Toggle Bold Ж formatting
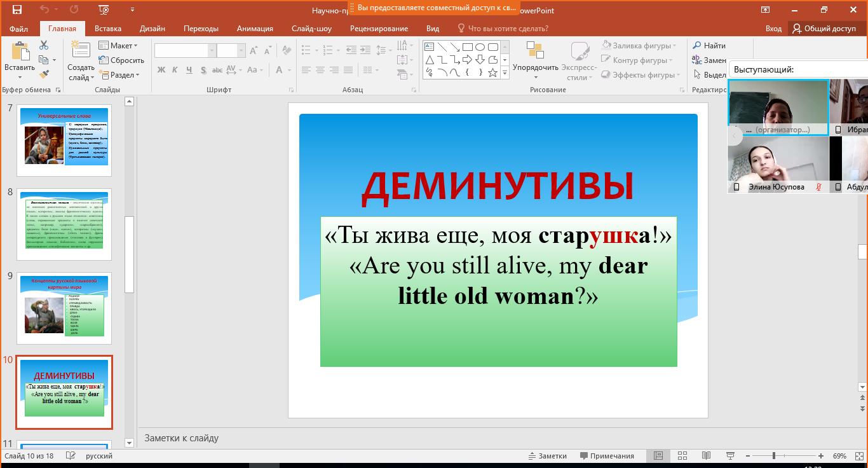This screenshot has width=868, height=468. point(161,70)
